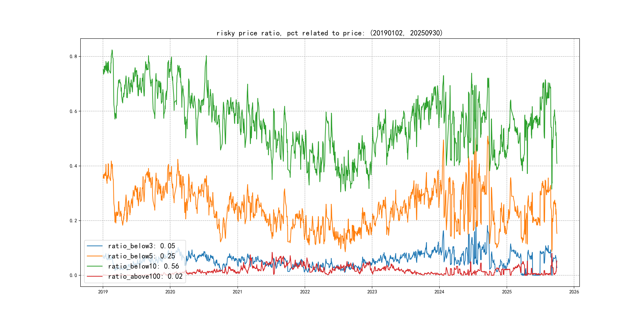
Task: Click the 2025 x-axis tick label
Action: tap(507, 292)
